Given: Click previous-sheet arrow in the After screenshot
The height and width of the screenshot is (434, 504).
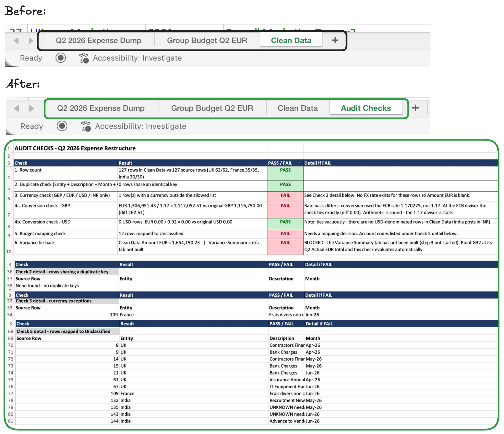Looking at the screenshot, I should (17, 108).
